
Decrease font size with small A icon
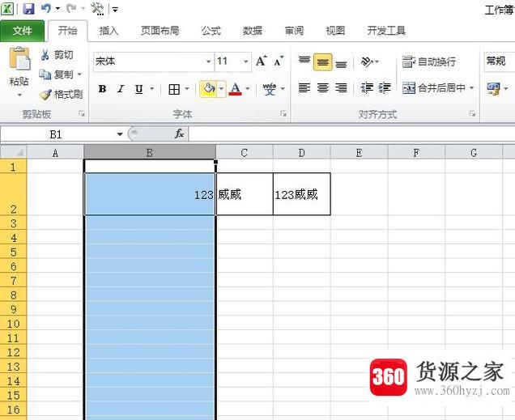pyautogui.click(x=279, y=61)
